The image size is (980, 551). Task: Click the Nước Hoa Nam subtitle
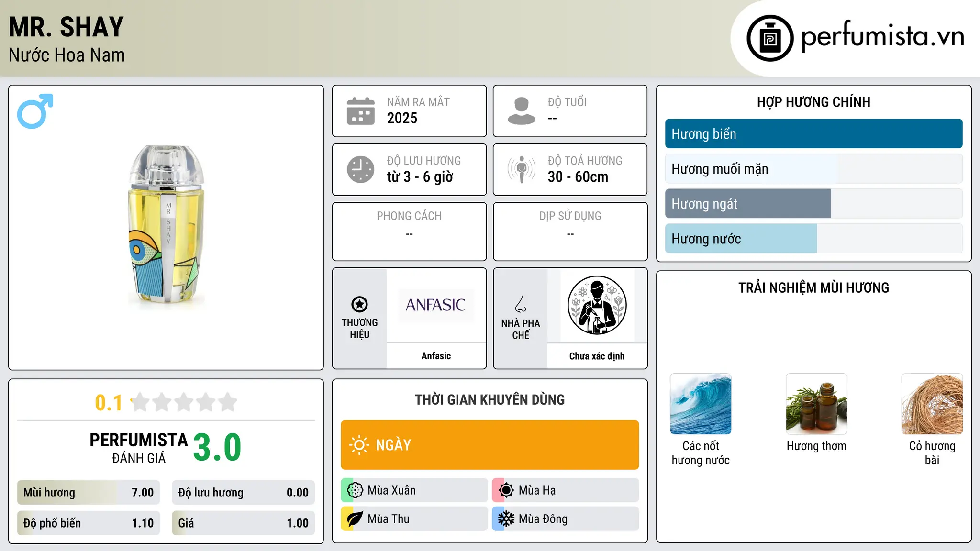[67, 55]
